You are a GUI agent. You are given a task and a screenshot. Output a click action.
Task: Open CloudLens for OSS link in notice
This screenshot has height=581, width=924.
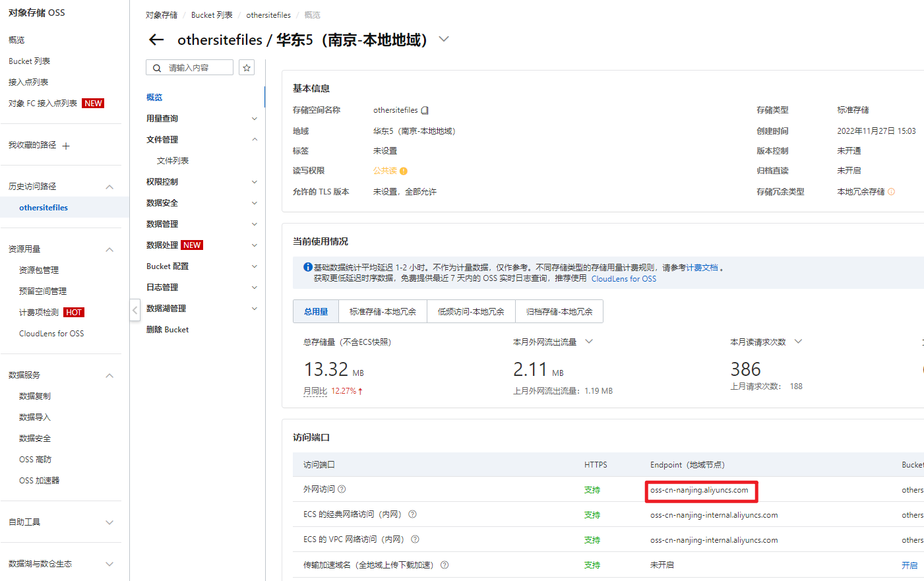coord(624,279)
